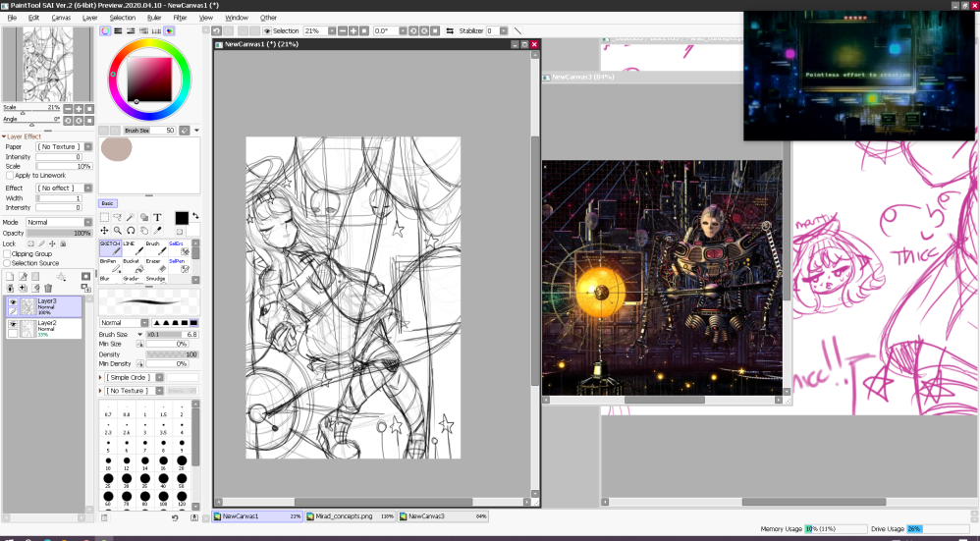Click the zoom in plus button
980x541 pixels.
click(354, 30)
